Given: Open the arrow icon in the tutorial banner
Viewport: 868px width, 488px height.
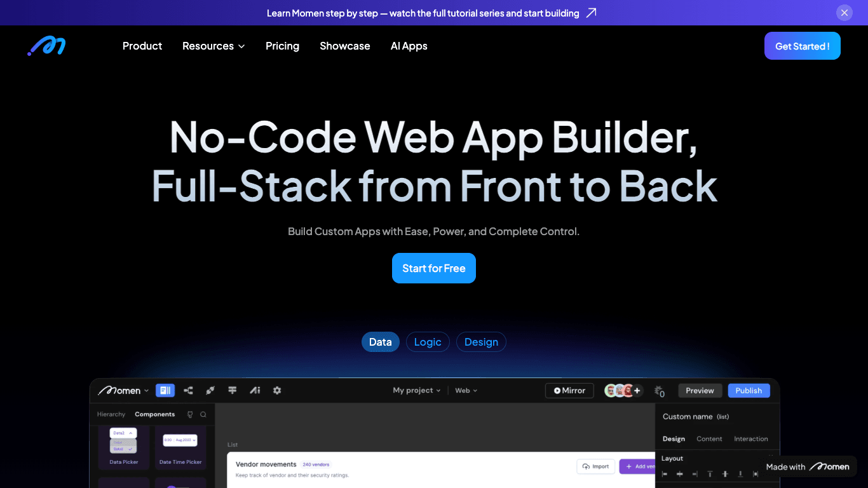Looking at the screenshot, I should click(591, 13).
